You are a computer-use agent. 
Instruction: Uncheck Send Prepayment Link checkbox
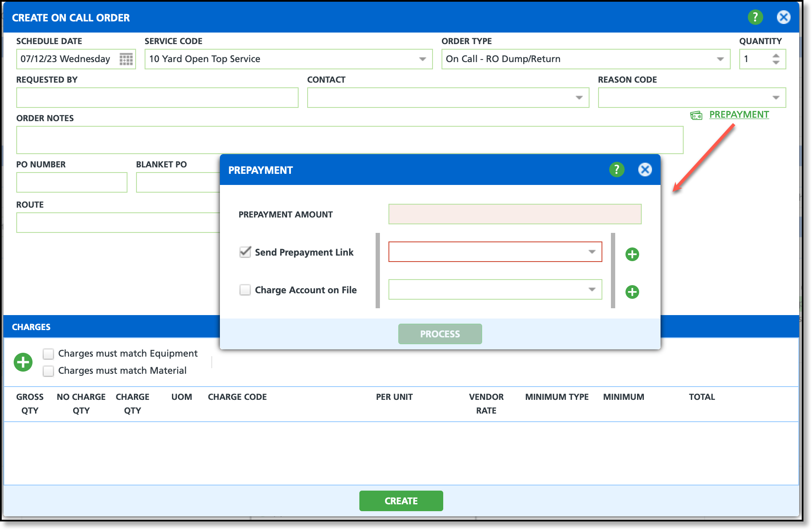point(245,252)
